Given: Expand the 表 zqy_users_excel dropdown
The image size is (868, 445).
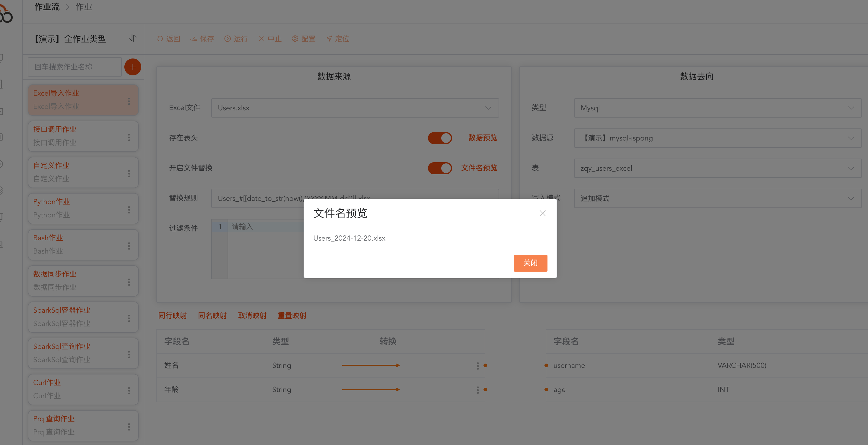Looking at the screenshot, I should 717,168.
